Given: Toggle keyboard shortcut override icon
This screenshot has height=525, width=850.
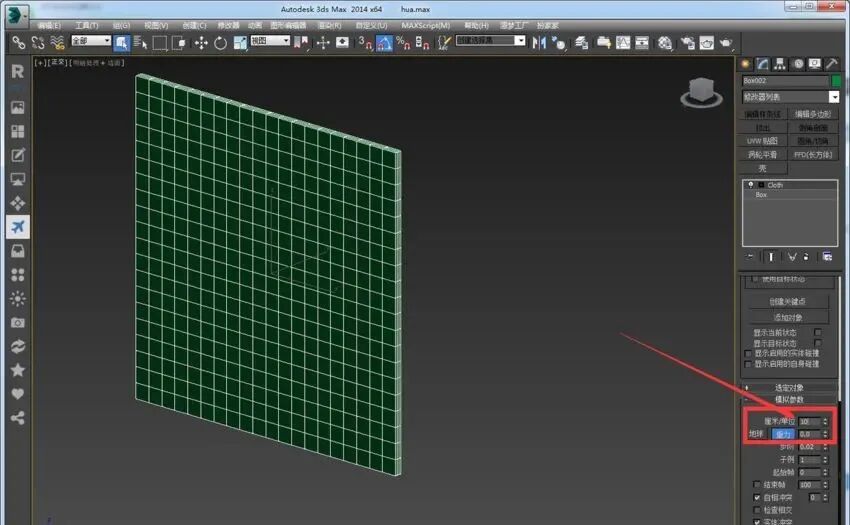Looking at the screenshot, I should tap(342, 43).
